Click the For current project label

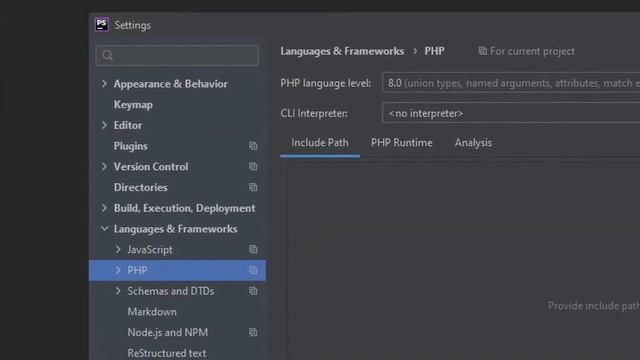pyautogui.click(x=532, y=51)
